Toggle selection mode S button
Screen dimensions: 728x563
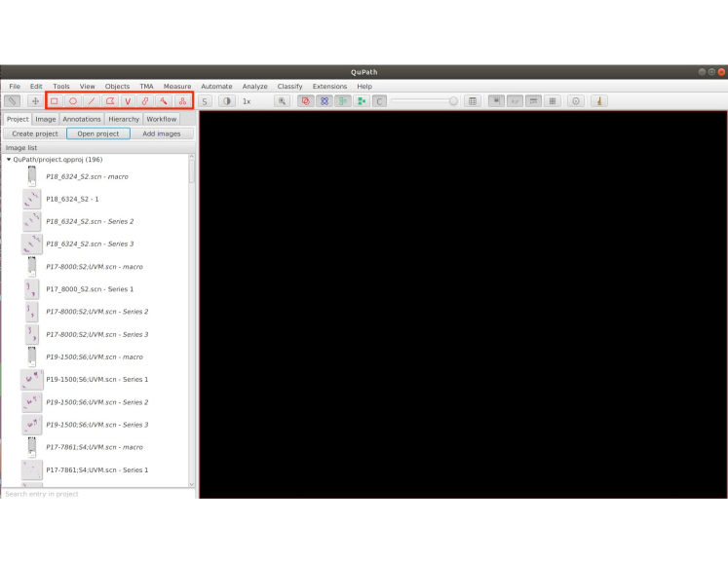coord(205,101)
